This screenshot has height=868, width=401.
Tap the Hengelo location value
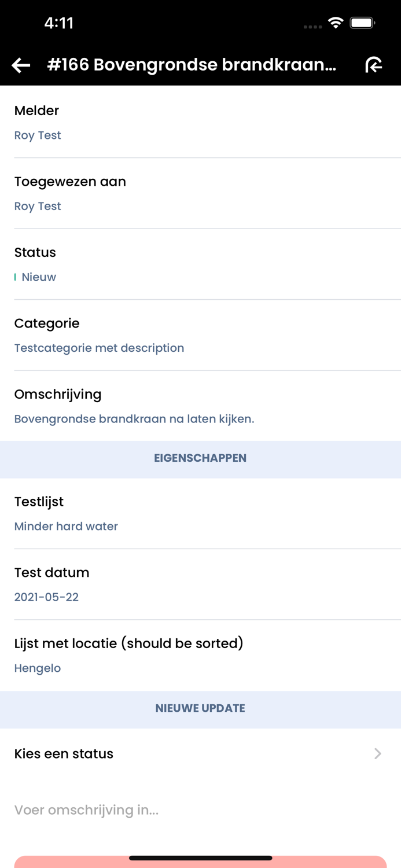point(38,668)
